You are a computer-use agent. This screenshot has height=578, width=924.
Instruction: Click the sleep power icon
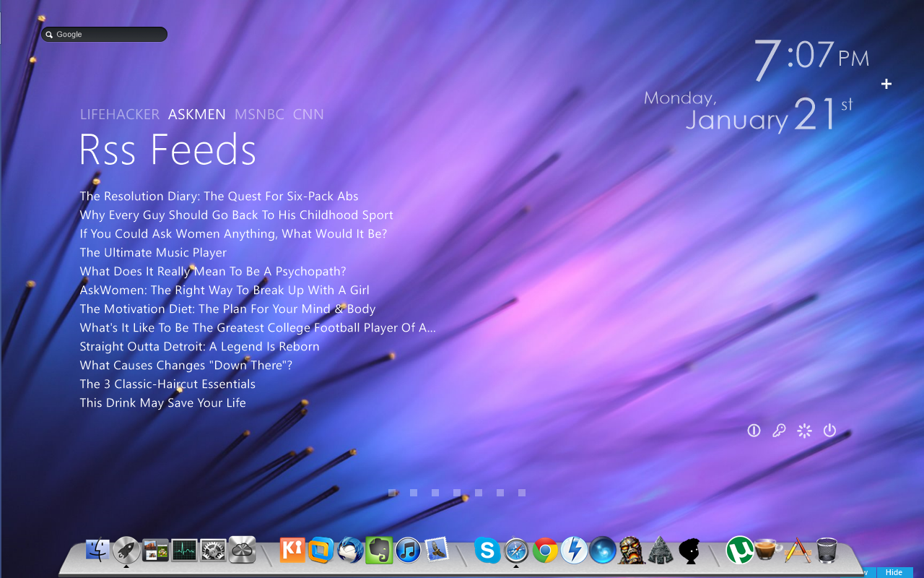click(x=754, y=431)
